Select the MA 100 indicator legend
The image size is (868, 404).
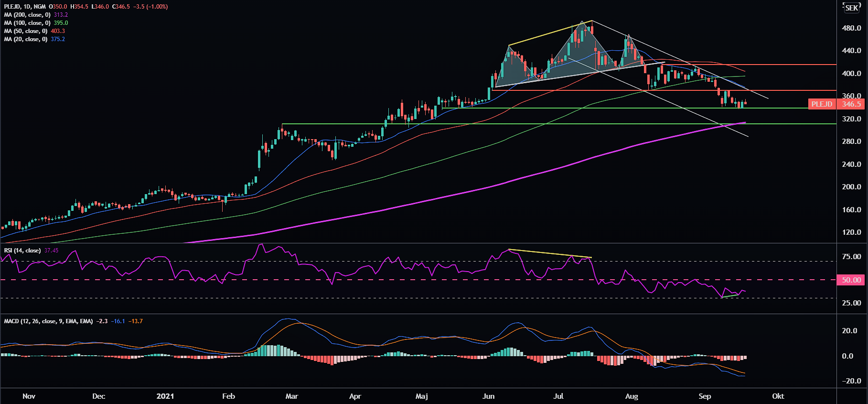(27, 23)
